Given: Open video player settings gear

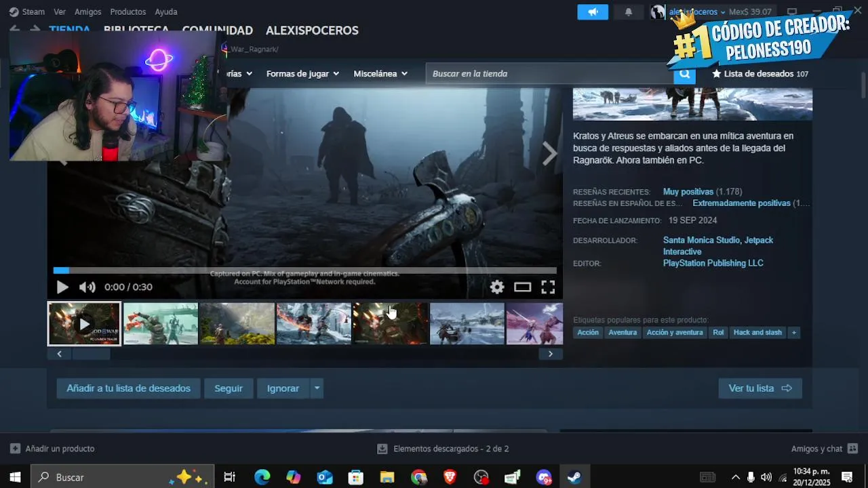Looking at the screenshot, I should (497, 287).
